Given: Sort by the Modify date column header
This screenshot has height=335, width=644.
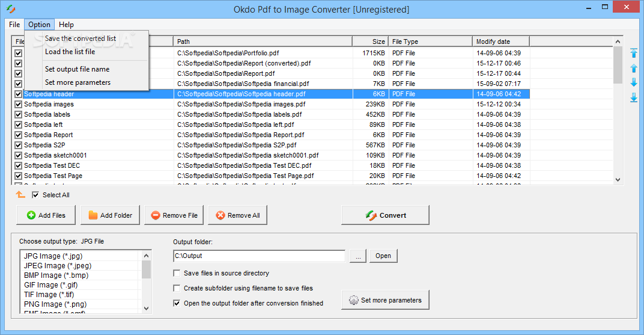Looking at the screenshot, I should [502, 41].
